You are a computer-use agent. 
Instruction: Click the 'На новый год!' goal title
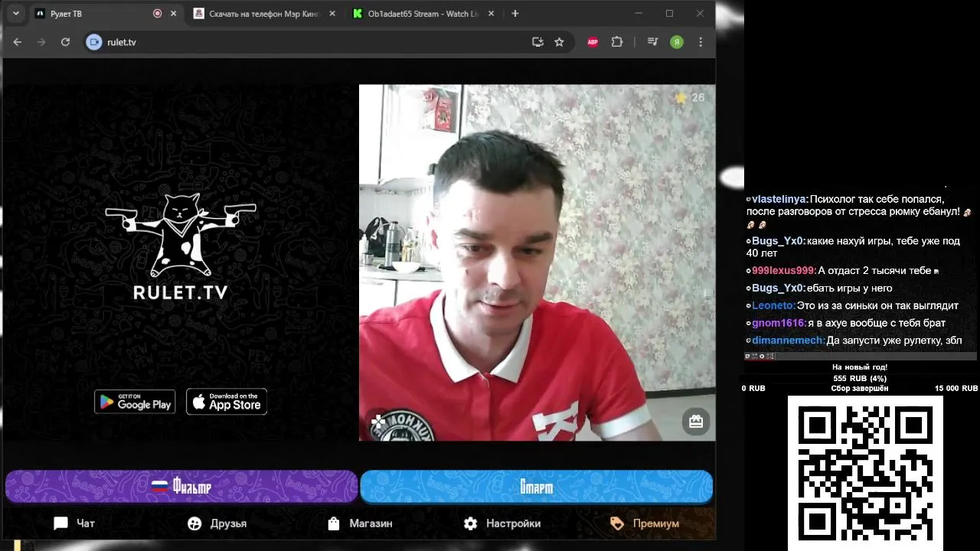860,367
